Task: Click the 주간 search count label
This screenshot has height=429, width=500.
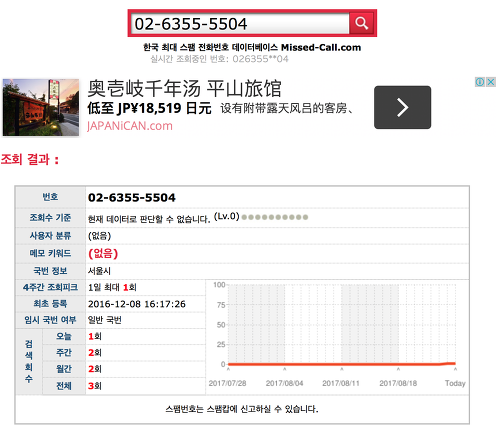Action: (x=64, y=352)
